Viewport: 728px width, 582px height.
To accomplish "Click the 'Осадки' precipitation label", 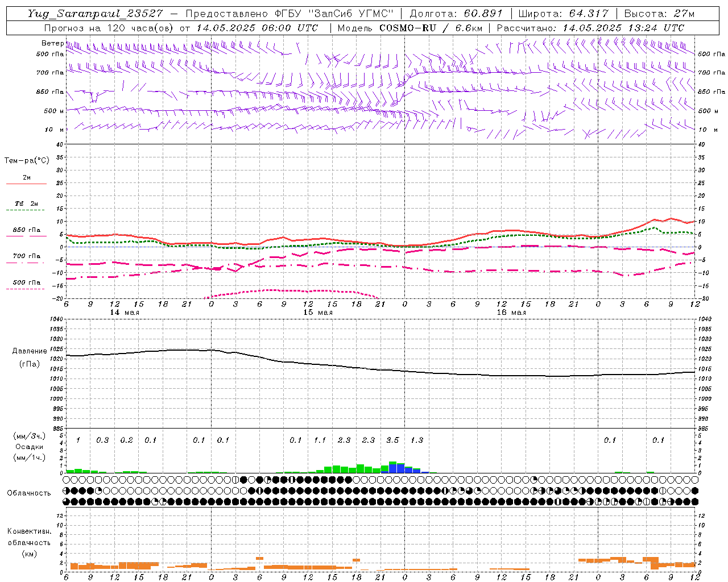I will click(x=30, y=447).
